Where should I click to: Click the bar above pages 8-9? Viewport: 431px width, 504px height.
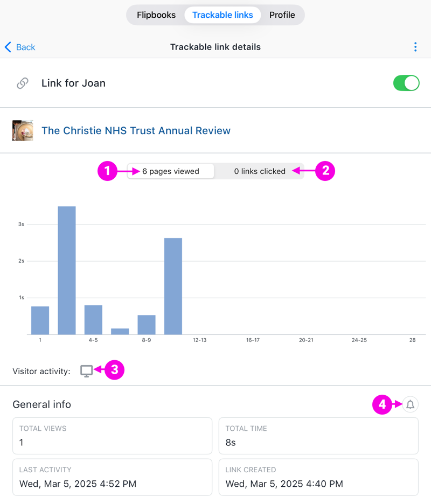147,325
